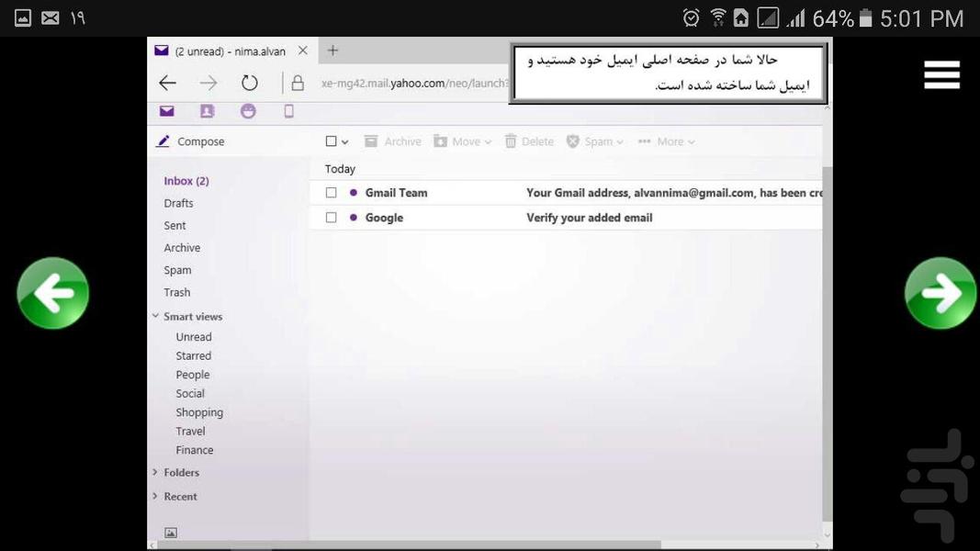Screen dimensions: 980x551
Task: Show the Finance smart view
Action: [x=195, y=450]
